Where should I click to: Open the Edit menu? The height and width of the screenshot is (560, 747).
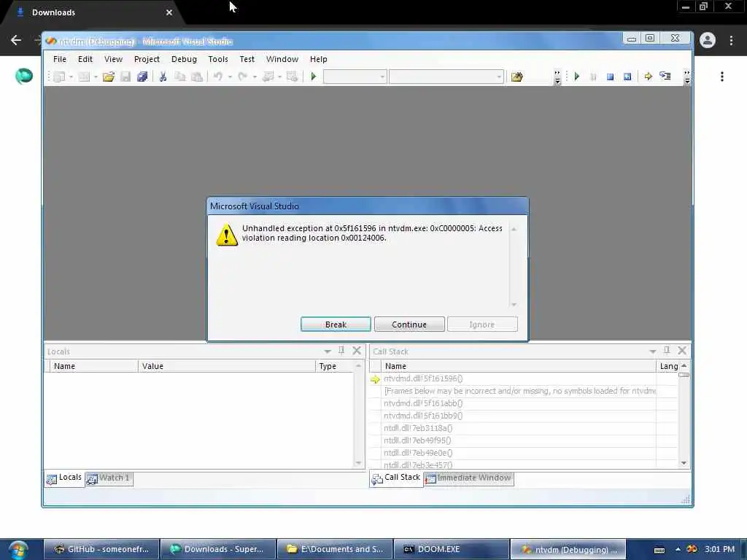85,59
